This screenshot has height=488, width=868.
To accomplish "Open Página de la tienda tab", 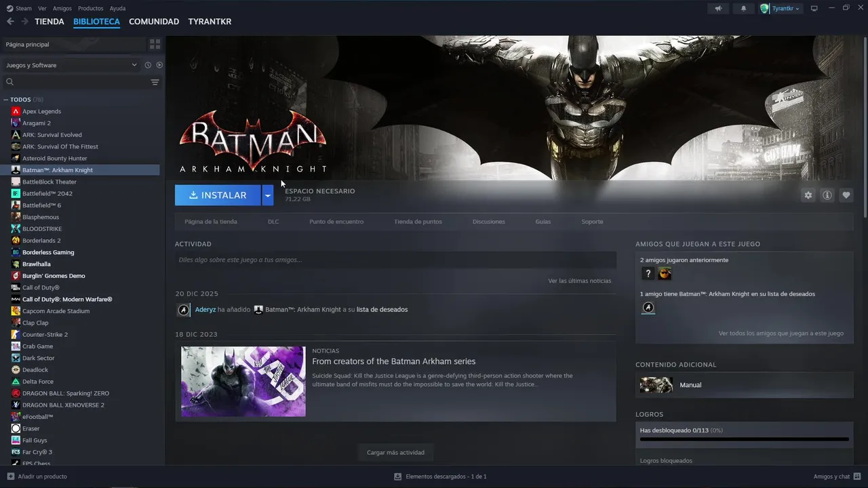I will [211, 222].
